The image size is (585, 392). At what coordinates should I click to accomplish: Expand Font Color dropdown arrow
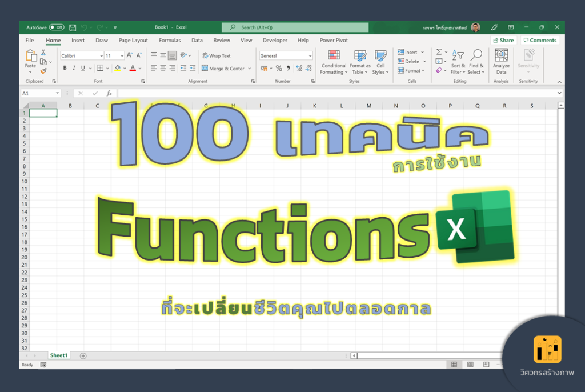point(140,69)
